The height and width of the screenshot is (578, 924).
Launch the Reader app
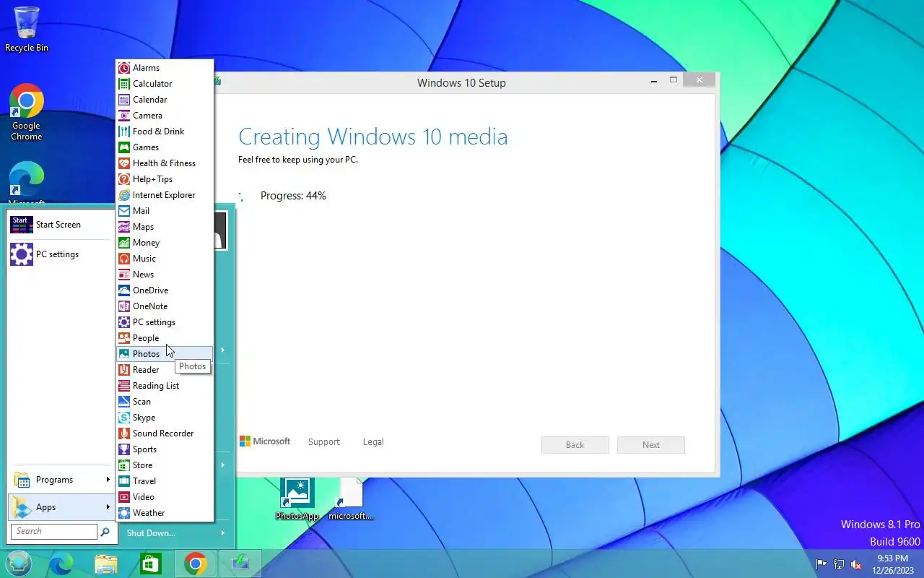[165, 370]
